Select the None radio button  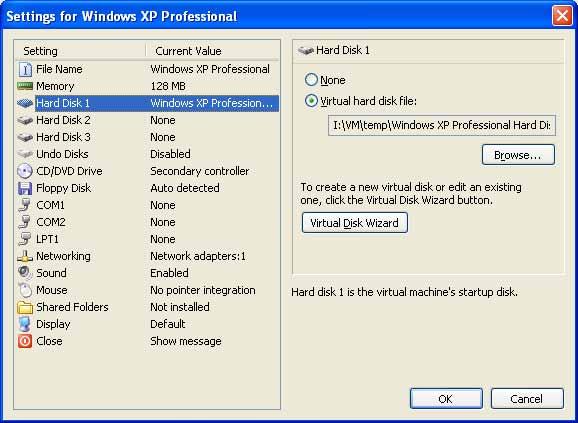coord(311,80)
